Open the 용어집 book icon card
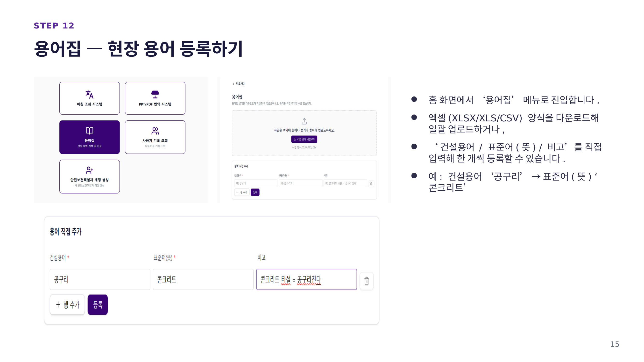The image size is (644, 362). 90,137
